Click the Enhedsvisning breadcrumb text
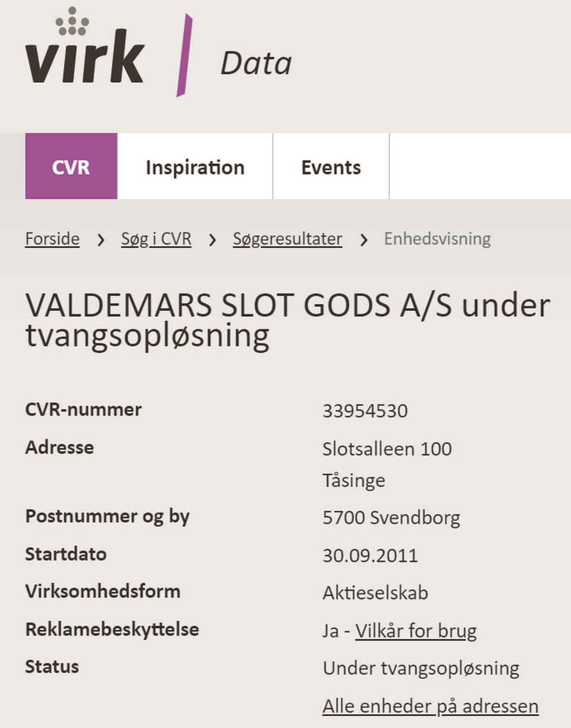Image resolution: width=571 pixels, height=728 pixels. click(437, 239)
